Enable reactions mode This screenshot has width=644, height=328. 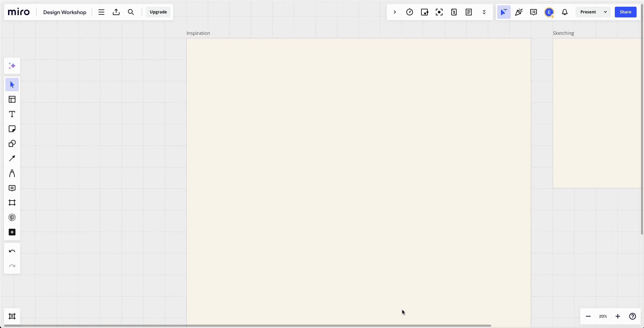[x=519, y=12]
